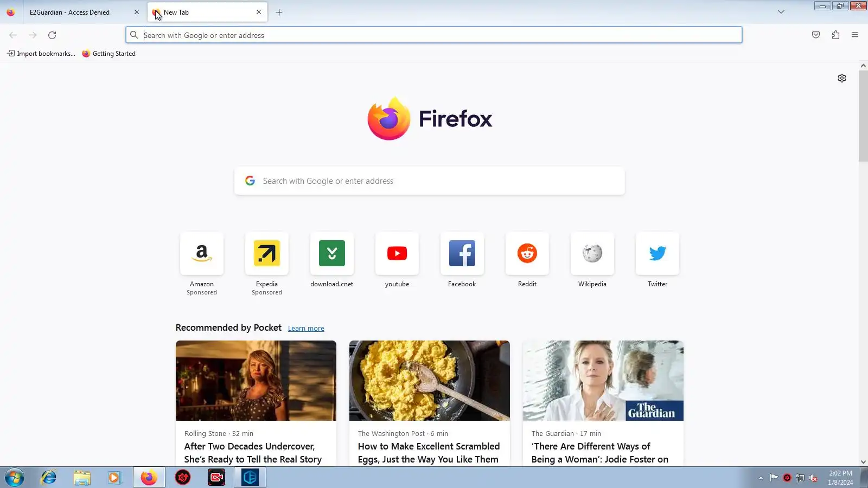Open the Amazon sponsored shortcut tile
Image resolution: width=868 pixels, height=488 pixels.
pos(202,253)
